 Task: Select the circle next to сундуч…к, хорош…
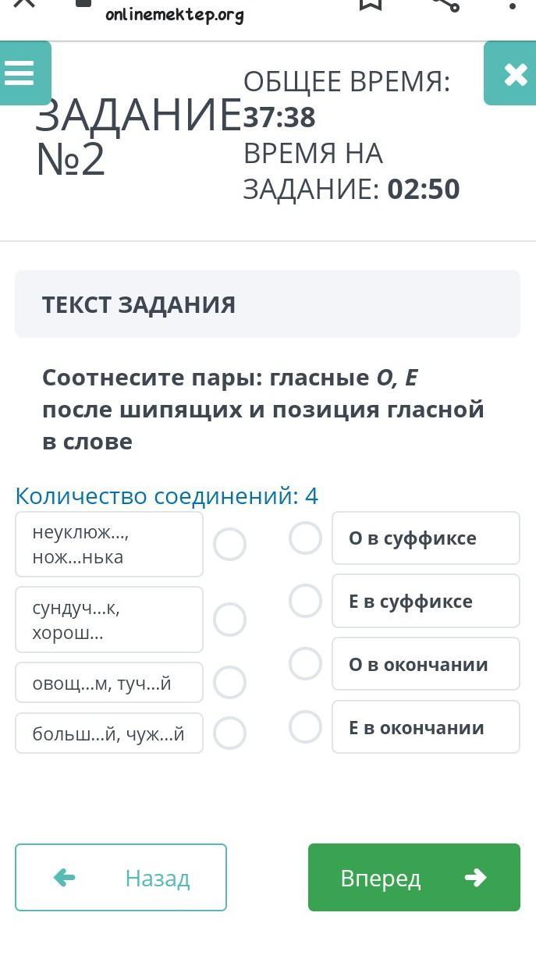(x=230, y=620)
